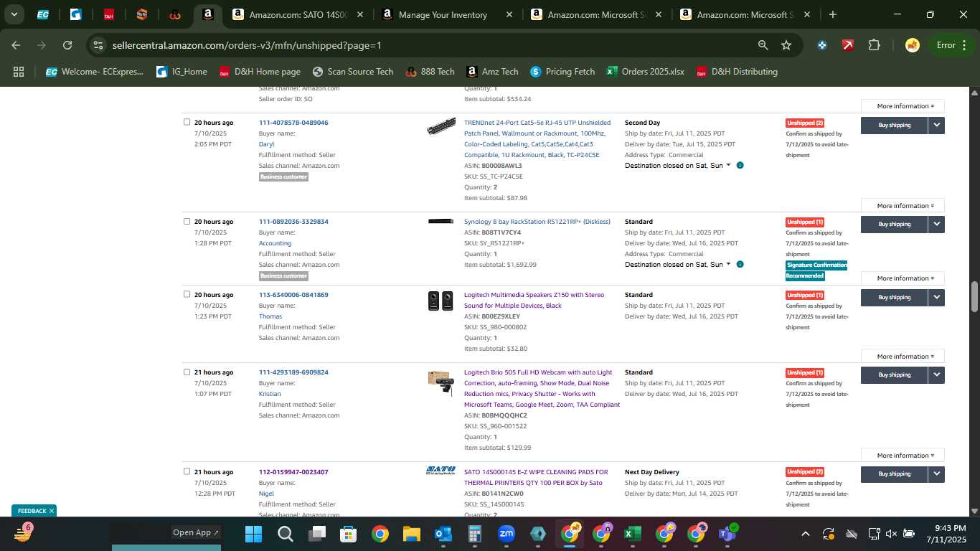Open IG_Home bookmark
This screenshot has height=551, width=980.
[x=182, y=72]
